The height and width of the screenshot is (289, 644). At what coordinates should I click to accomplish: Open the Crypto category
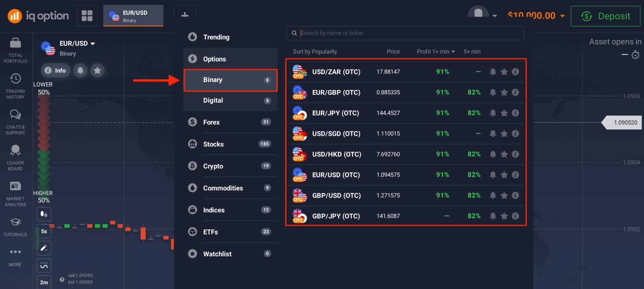pyautogui.click(x=230, y=166)
